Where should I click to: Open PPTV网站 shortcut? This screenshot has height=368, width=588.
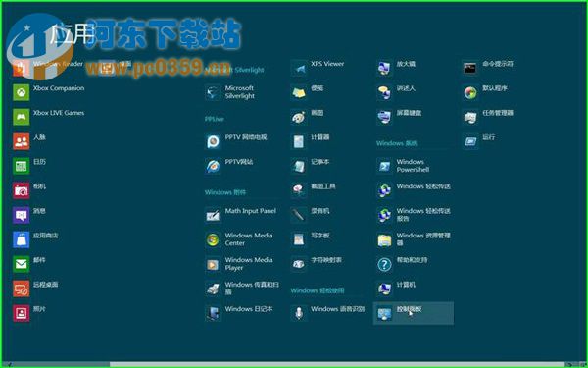(x=229, y=166)
